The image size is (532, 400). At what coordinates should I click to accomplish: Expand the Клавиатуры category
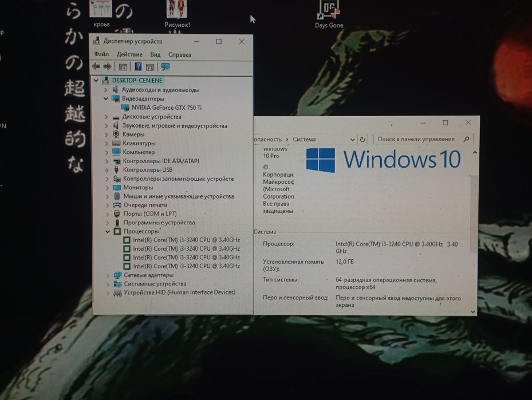[x=106, y=144]
